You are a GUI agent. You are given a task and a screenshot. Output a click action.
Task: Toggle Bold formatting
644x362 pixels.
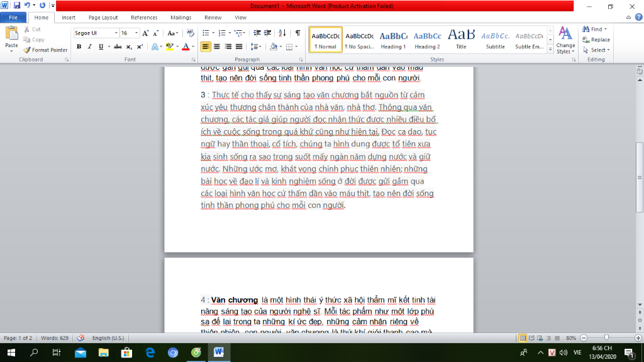pos(79,47)
